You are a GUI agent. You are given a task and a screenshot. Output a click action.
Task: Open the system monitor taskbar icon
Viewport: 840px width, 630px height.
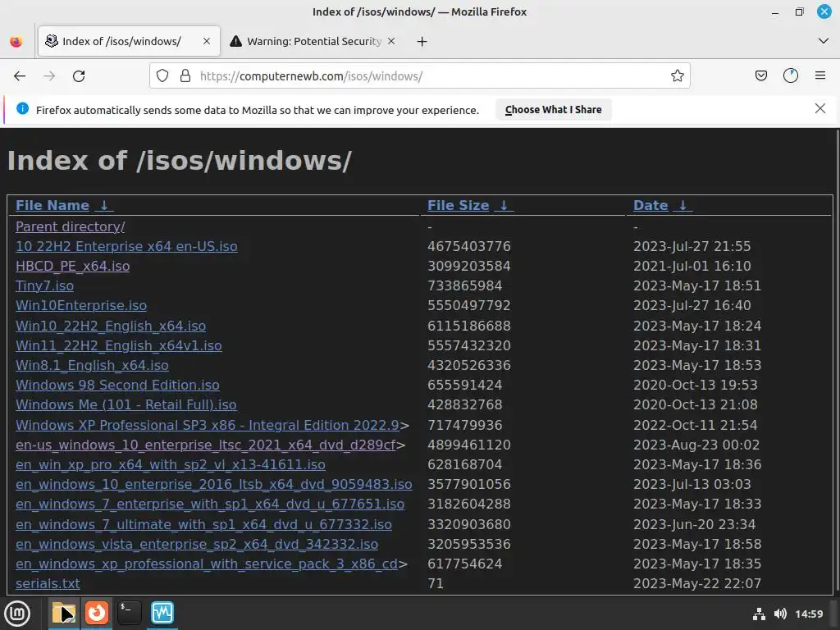point(162,613)
